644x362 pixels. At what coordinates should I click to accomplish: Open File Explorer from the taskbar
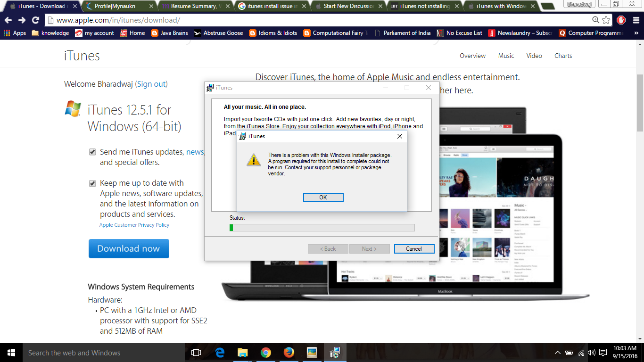(243, 353)
